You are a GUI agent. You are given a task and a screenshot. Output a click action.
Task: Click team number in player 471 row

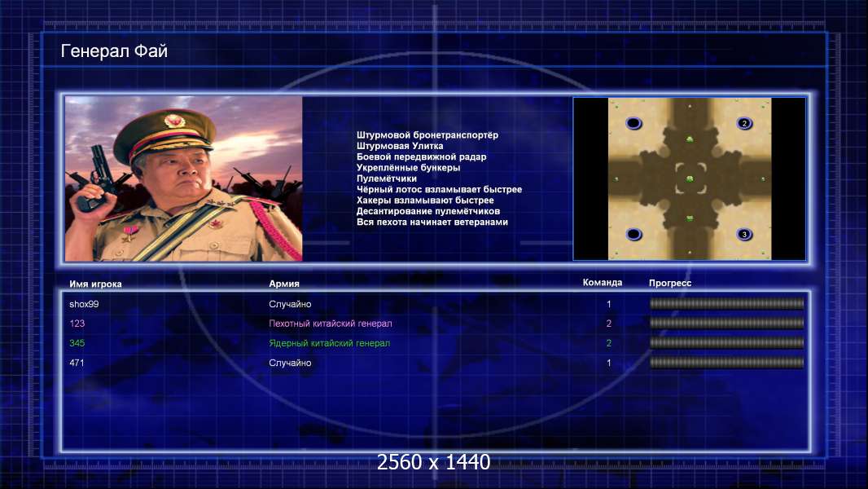[x=609, y=363]
